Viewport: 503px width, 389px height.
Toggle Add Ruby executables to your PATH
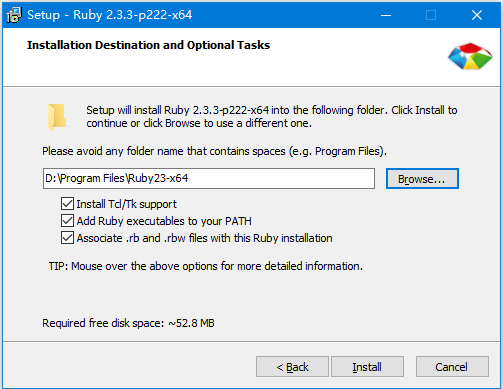coord(67,221)
